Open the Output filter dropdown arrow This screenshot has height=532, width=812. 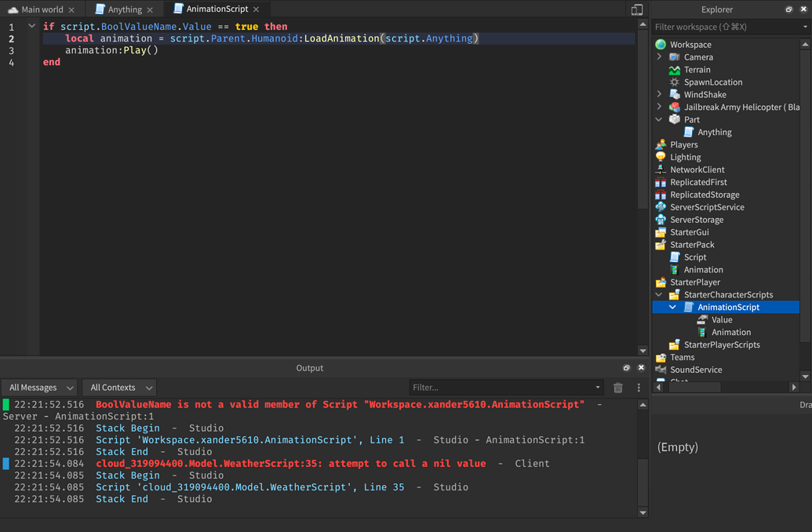pyautogui.click(x=598, y=388)
